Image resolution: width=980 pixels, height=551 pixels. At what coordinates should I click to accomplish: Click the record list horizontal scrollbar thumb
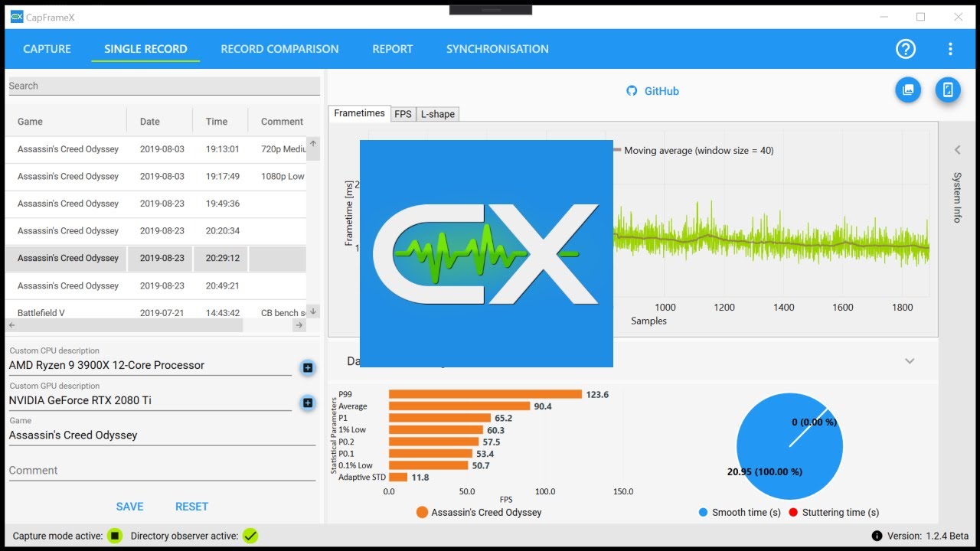[x=130, y=325]
